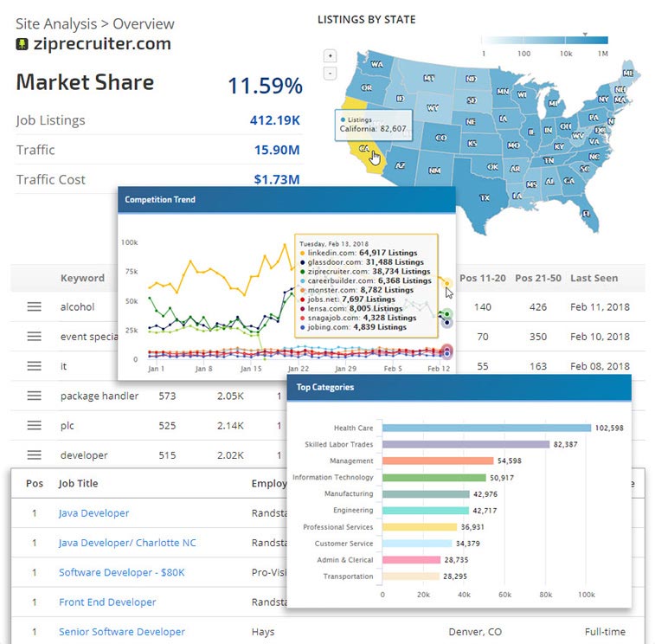The image size is (655, 644).
Task: Select Montana on the listings map
Action: 429,78
